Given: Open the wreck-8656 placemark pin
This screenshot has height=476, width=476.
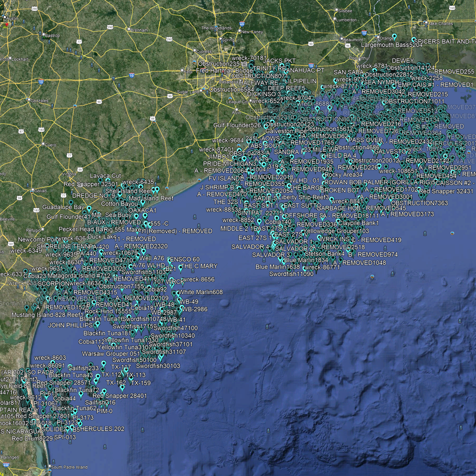Looking at the screenshot, I should pyautogui.click(x=182, y=281).
